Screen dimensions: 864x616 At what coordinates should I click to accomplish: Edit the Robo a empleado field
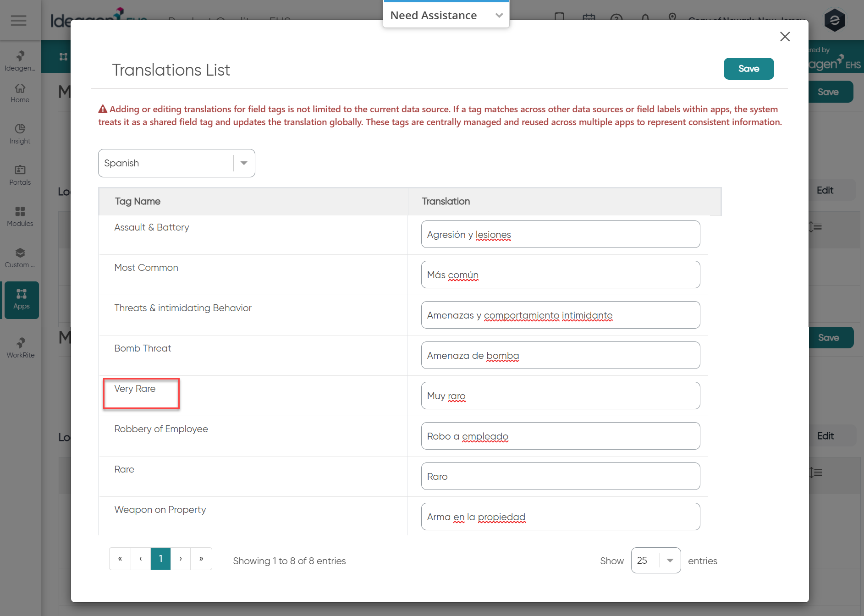[561, 436]
